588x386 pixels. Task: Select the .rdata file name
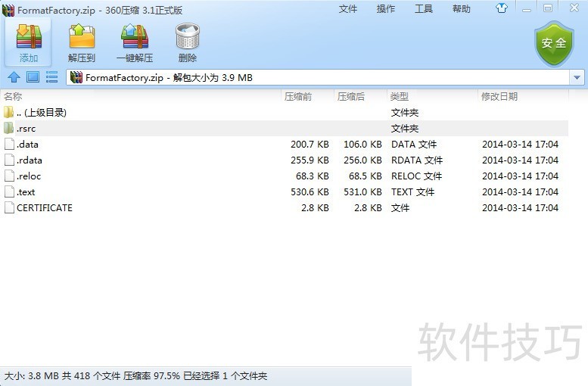(29, 160)
